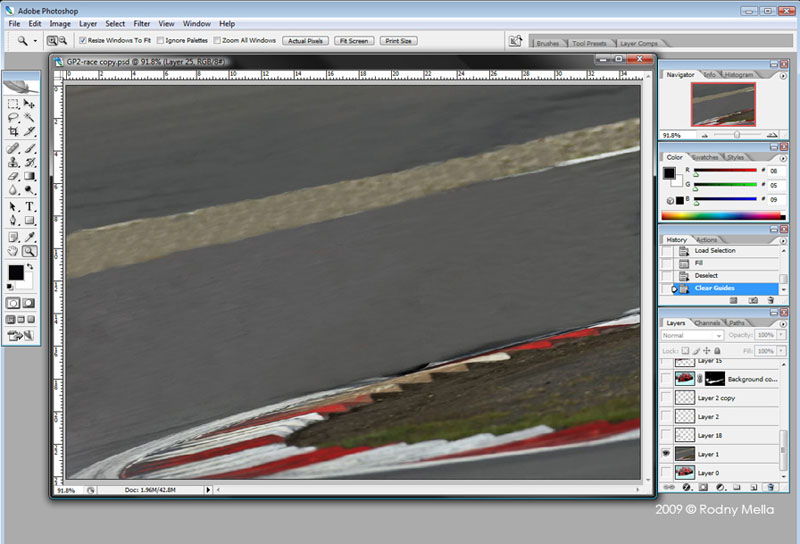
Task: Click the zoom out magnifier in options bar
Action: click(x=63, y=41)
